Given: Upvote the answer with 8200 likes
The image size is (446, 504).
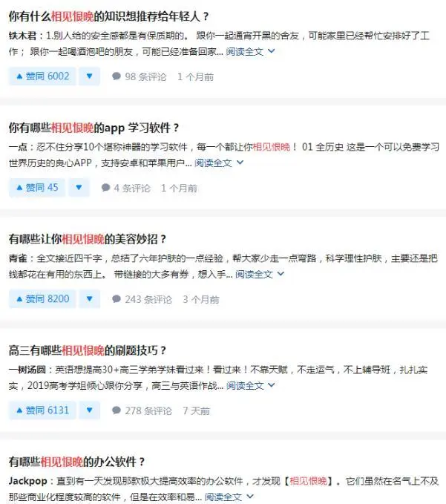Looking at the screenshot, I should pyautogui.click(x=42, y=299).
